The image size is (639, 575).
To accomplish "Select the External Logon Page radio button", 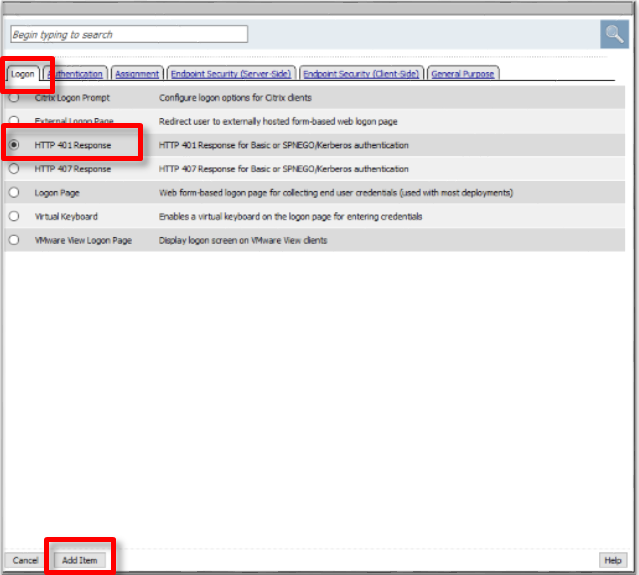I will (x=14, y=121).
